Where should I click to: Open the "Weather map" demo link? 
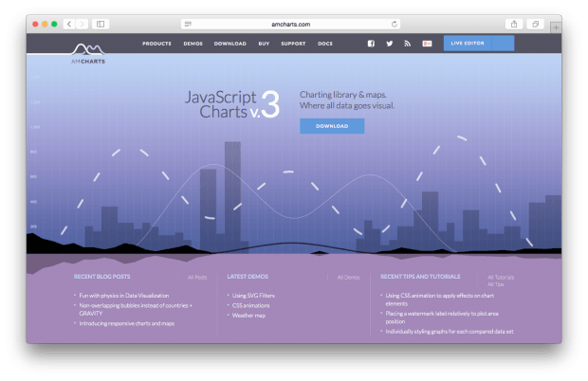[250, 314]
